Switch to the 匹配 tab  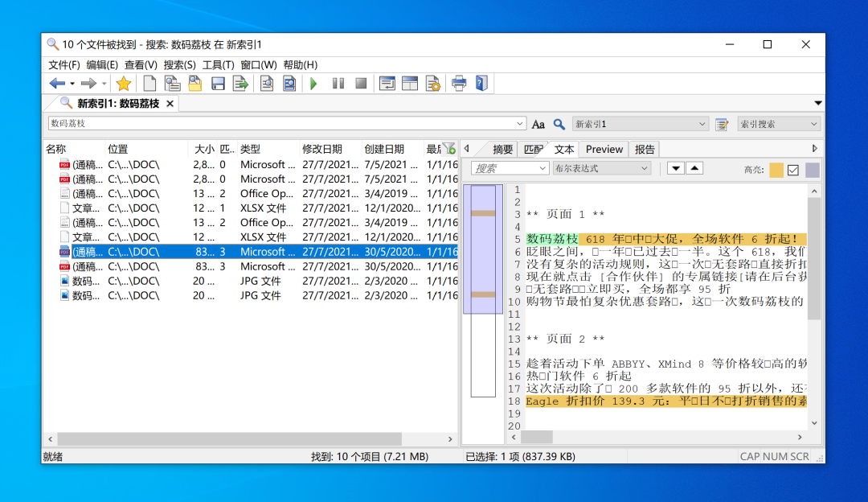tap(533, 149)
